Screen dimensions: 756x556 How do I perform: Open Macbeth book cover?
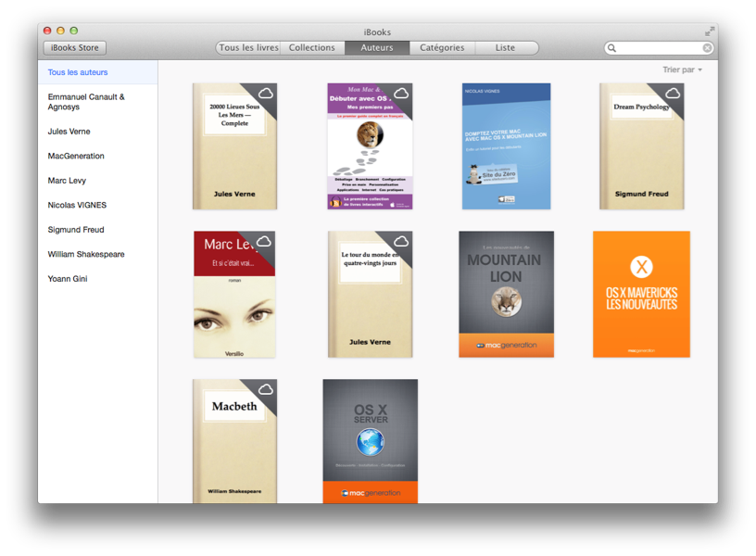coord(234,441)
